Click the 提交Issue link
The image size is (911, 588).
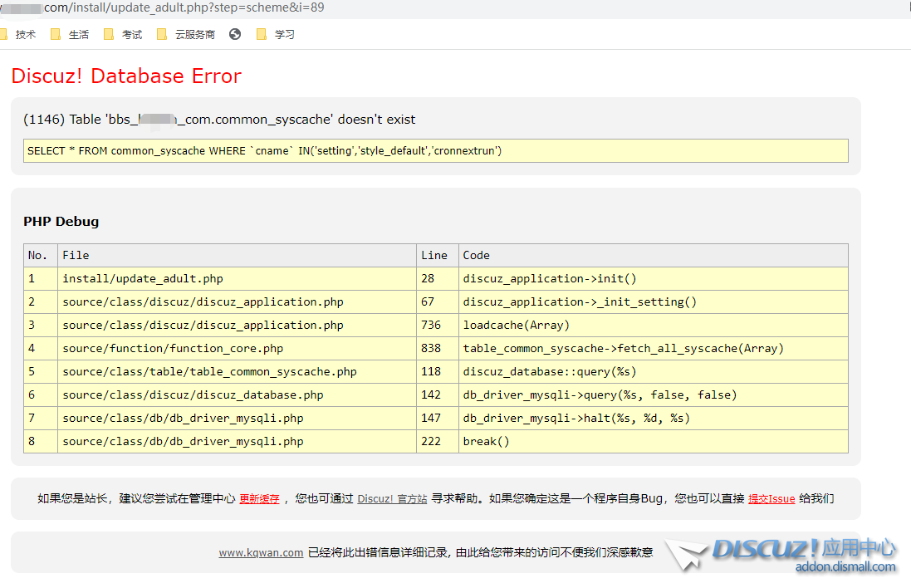click(771, 499)
